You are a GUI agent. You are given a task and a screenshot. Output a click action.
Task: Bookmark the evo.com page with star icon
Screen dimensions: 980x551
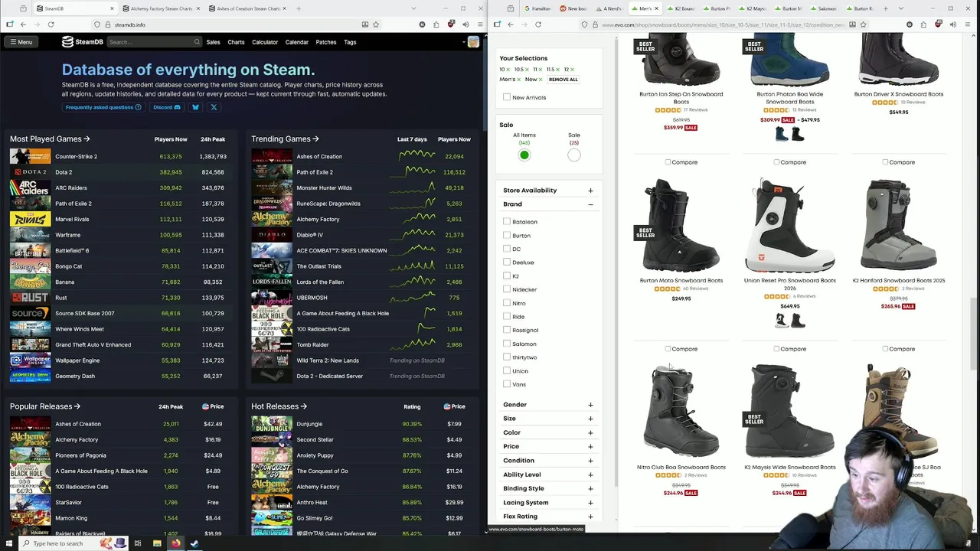click(x=863, y=24)
